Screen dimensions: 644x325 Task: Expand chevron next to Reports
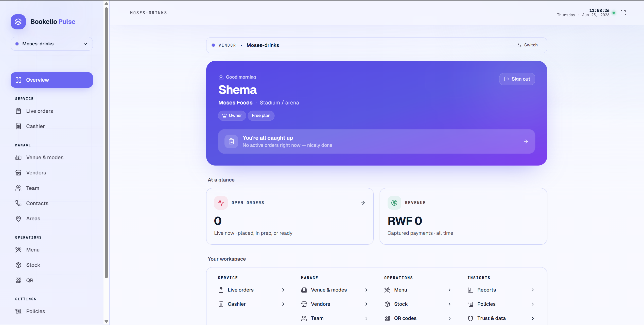click(x=533, y=290)
